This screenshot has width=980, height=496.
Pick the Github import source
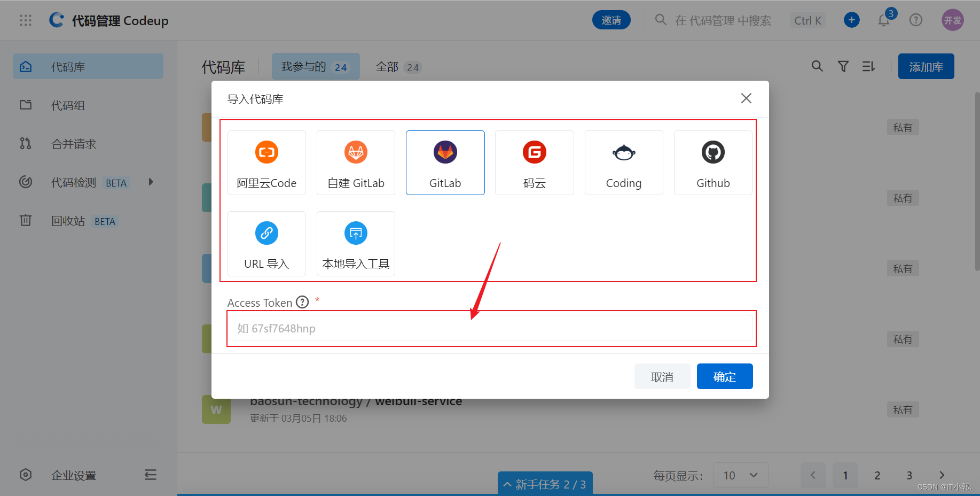[x=713, y=162]
